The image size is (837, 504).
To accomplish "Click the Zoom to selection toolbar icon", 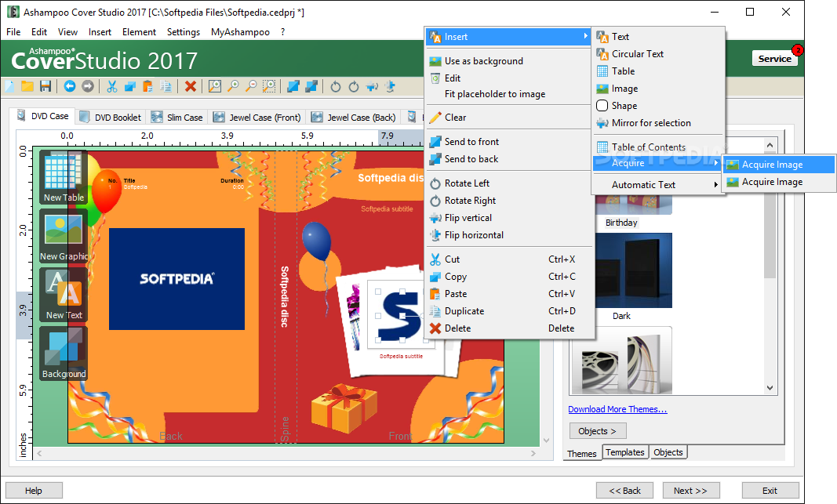I will click(x=269, y=86).
